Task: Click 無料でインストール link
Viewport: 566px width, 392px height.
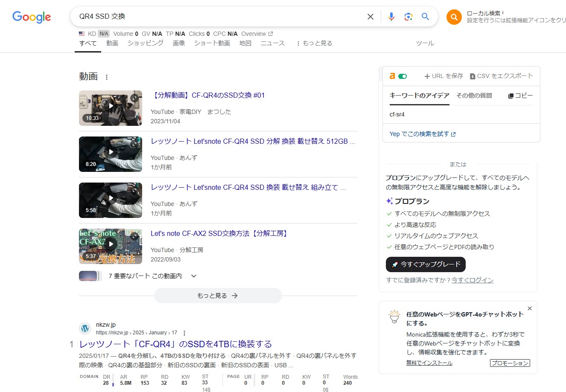Action: [429, 363]
